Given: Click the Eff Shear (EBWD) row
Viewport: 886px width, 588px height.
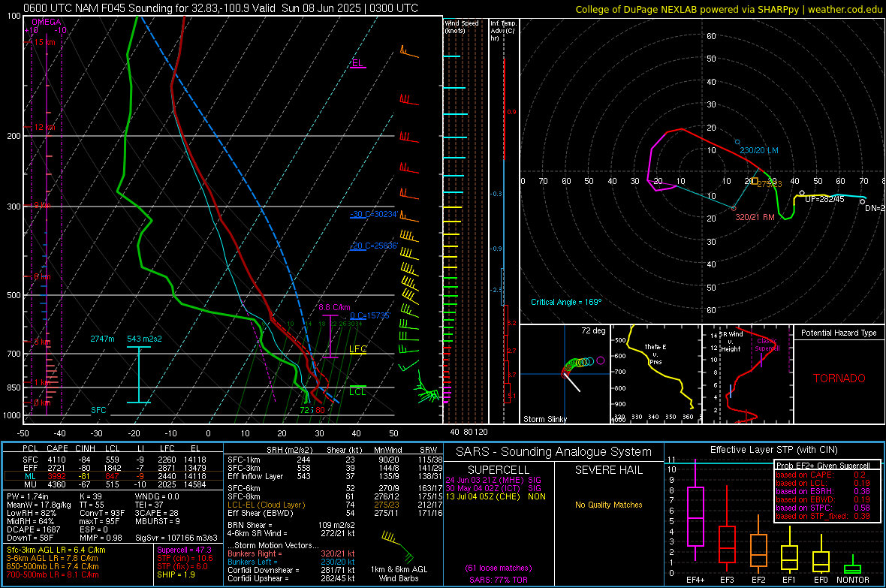Looking at the screenshot, I should tap(335, 514).
